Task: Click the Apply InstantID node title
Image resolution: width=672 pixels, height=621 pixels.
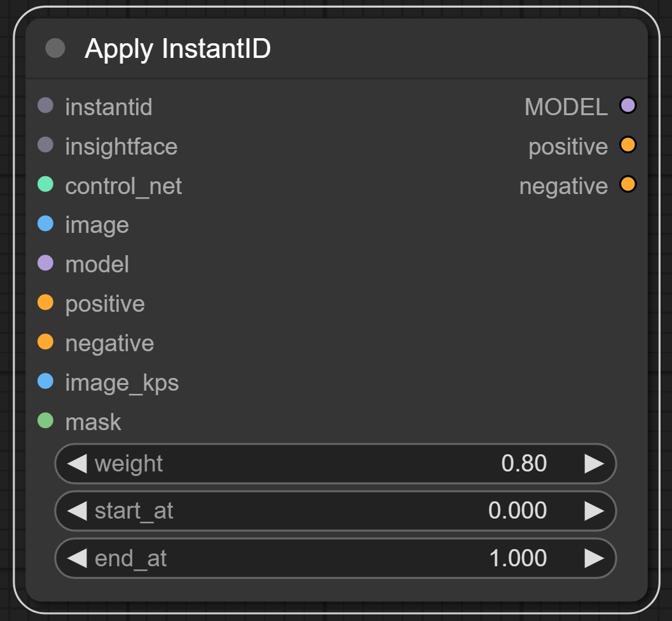Action: coord(177,49)
